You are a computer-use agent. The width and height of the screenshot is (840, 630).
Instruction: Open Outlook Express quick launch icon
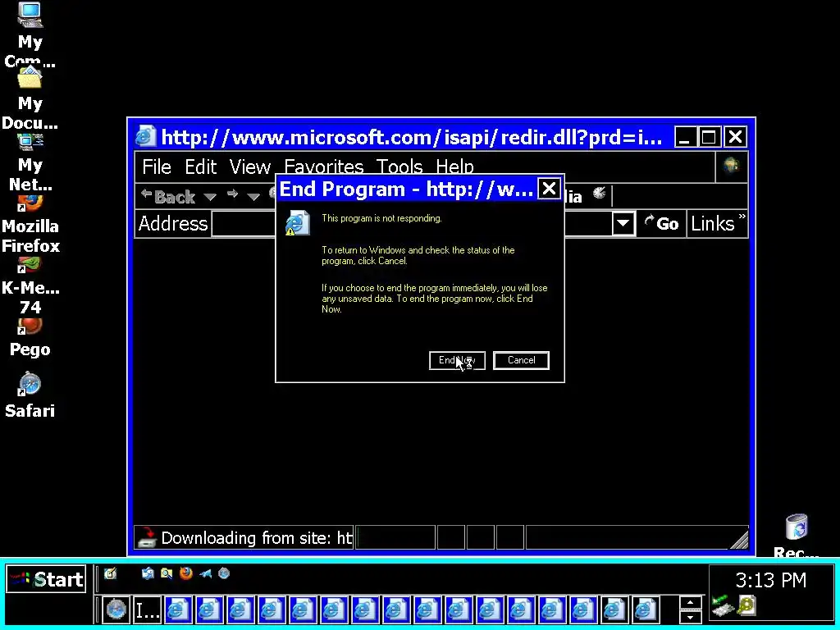[148, 573]
